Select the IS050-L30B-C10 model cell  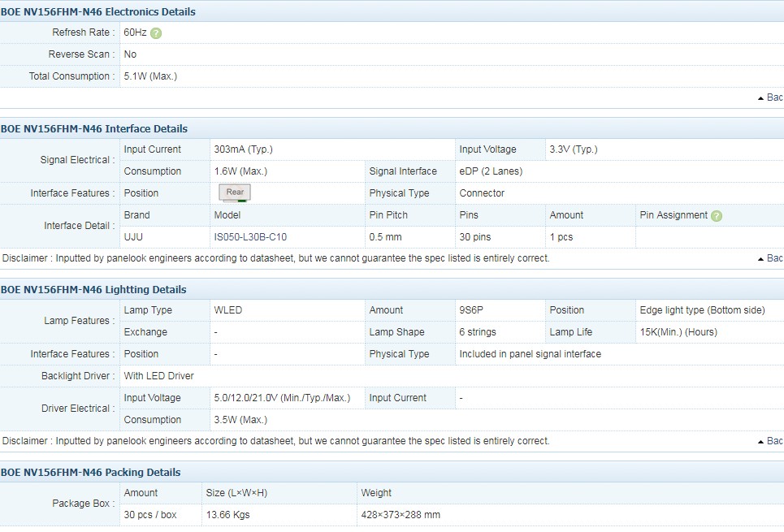(250, 237)
